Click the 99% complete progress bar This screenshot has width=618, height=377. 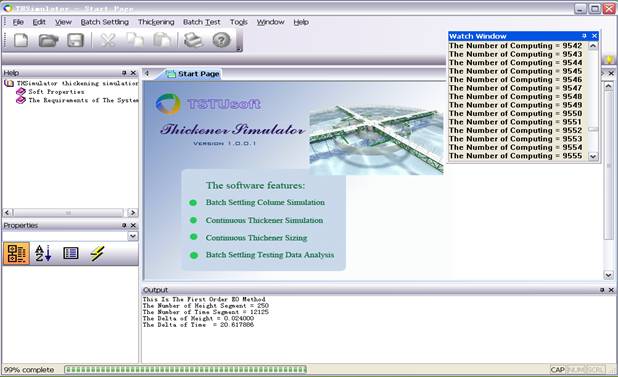pyautogui.click(x=186, y=370)
